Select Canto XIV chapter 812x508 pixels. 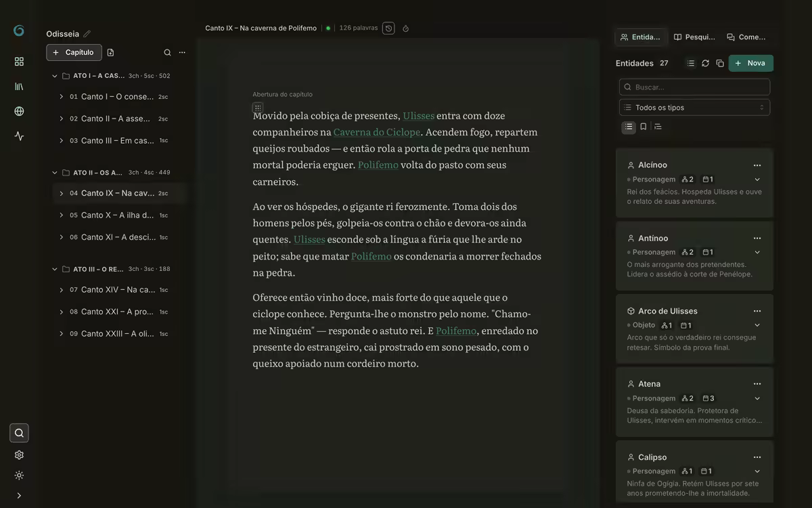(x=119, y=290)
